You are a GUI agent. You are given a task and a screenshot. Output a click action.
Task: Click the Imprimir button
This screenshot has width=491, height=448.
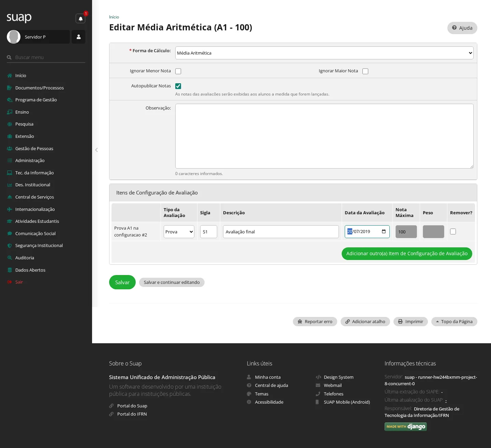pos(411,322)
